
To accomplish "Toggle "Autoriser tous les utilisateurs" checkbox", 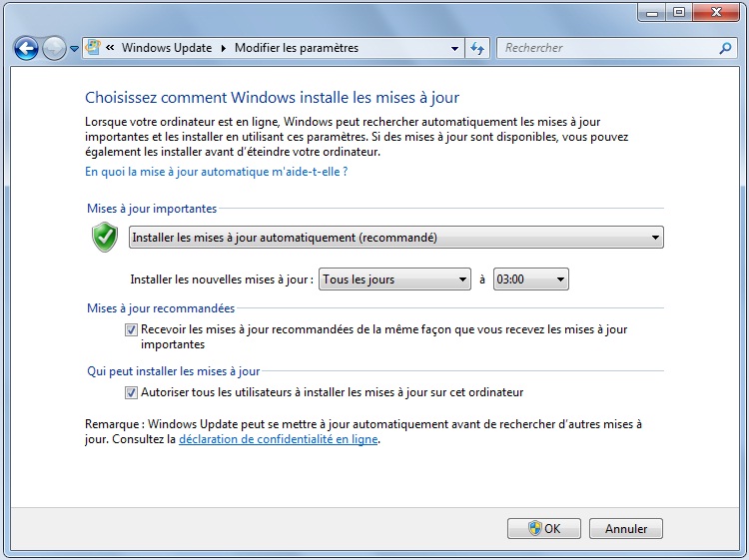I will click(132, 392).
